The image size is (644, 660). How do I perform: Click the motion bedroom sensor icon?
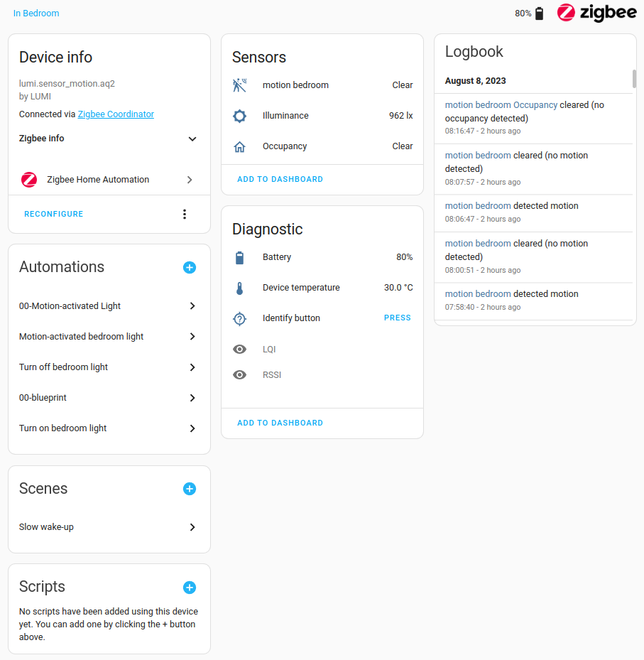tap(239, 85)
